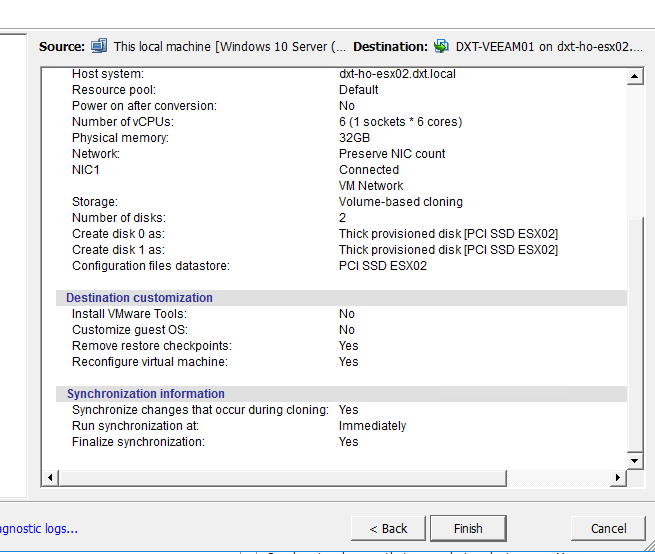Click the horizontal scrollbar left arrow

[50, 477]
